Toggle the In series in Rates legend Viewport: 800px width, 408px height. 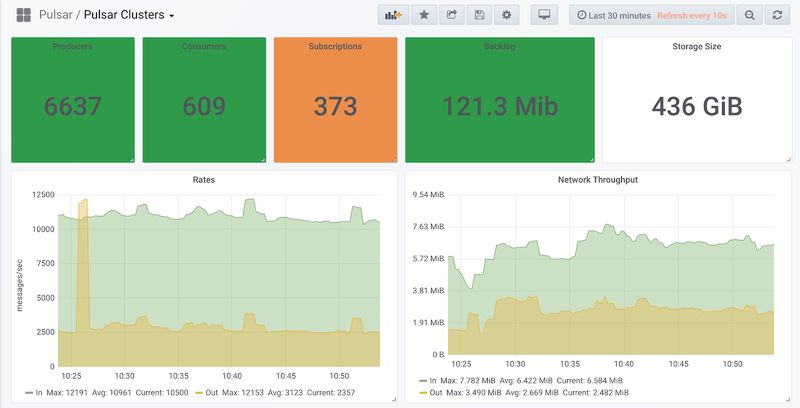[39, 393]
